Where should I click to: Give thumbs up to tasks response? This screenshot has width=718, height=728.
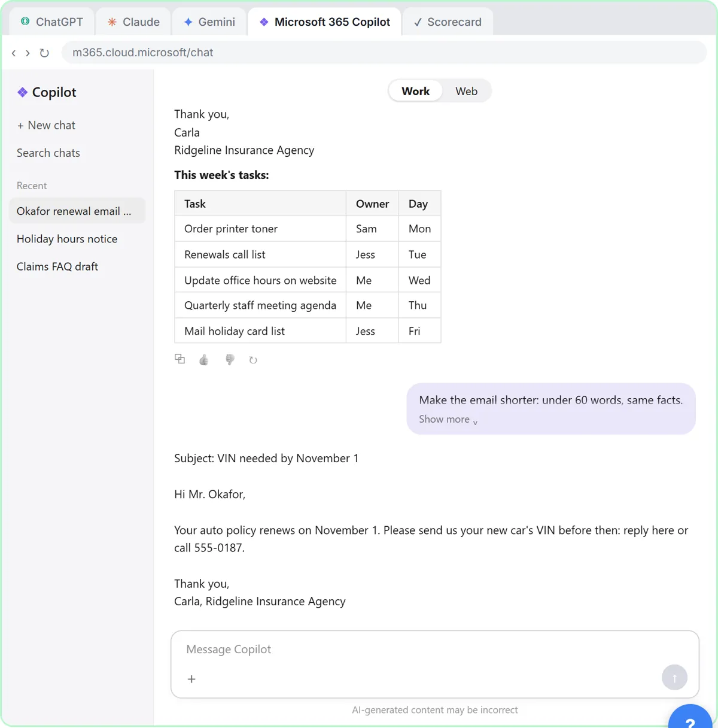pyautogui.click(x=204, y=359)
